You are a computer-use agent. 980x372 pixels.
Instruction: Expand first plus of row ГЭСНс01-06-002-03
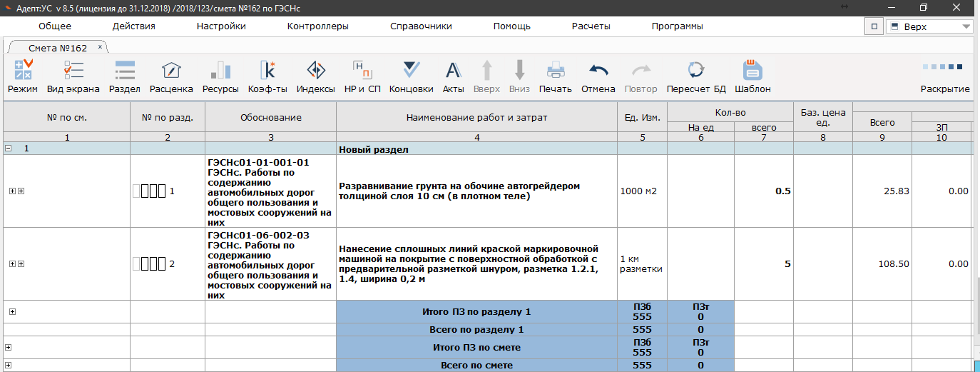point(12,263)
